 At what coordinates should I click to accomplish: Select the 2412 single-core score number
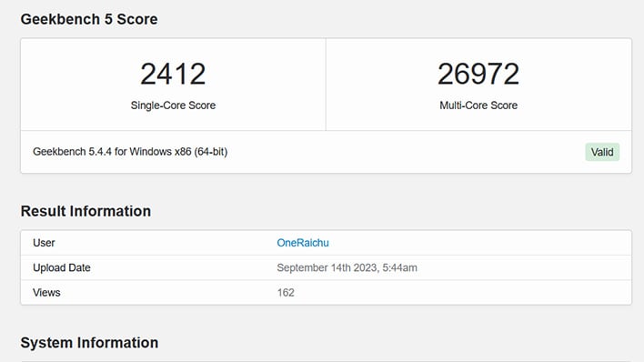(x=173, y=74)
